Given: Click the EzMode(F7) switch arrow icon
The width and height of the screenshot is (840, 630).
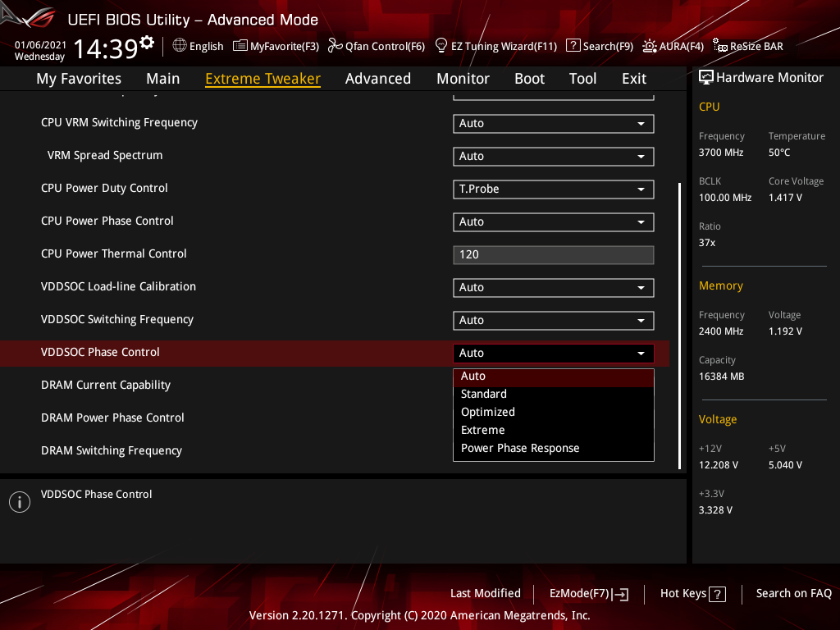Looking at the screenshot, I should [x=620, y=594].
